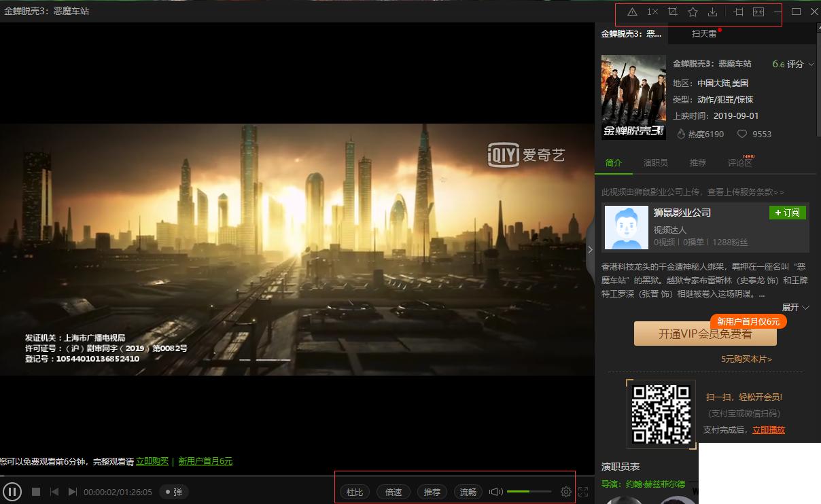This screenshot has height=504, width=821.
Task: Open the player settings gear
Action: click(565, 492)
